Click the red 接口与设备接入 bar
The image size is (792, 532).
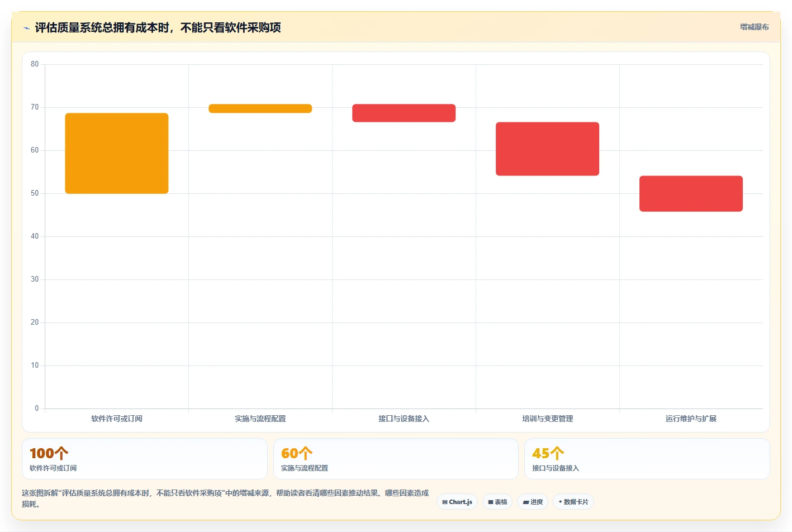404,113
